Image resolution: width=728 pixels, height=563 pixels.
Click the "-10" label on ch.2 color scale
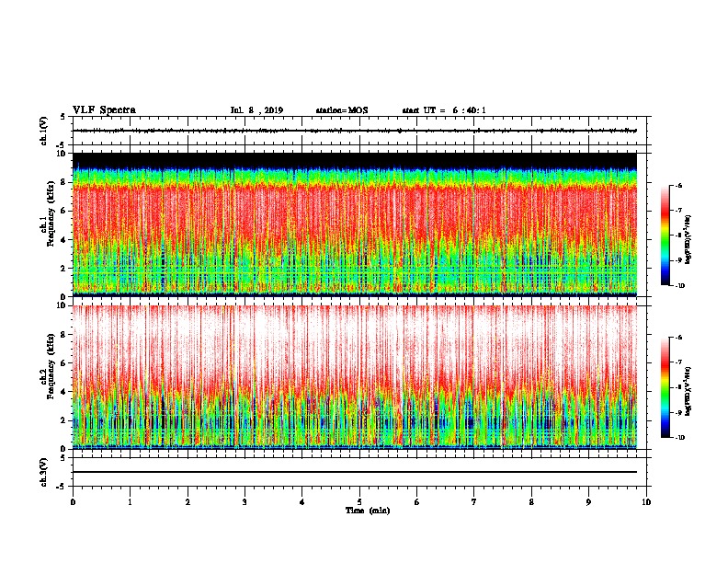point(679,438)
